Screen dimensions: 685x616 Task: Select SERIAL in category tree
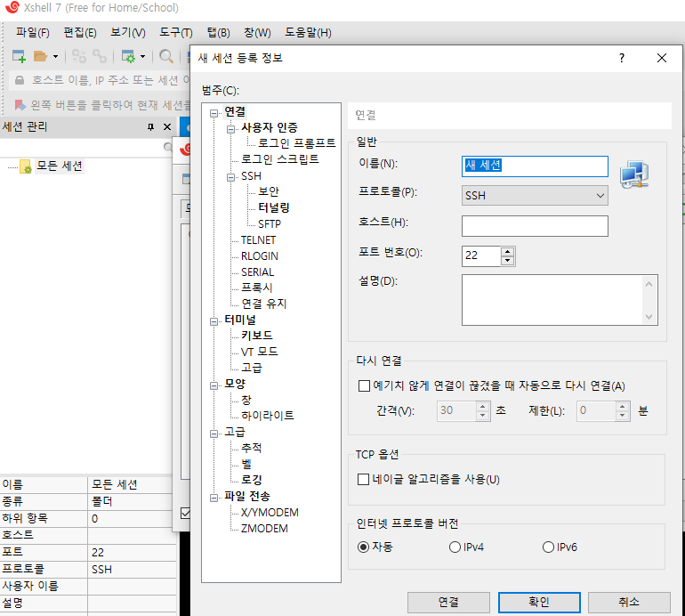point(257,272)
